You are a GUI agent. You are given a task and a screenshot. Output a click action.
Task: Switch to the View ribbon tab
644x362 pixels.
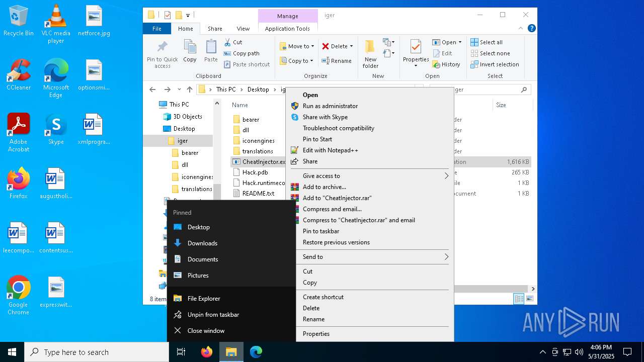coord(243,29)
